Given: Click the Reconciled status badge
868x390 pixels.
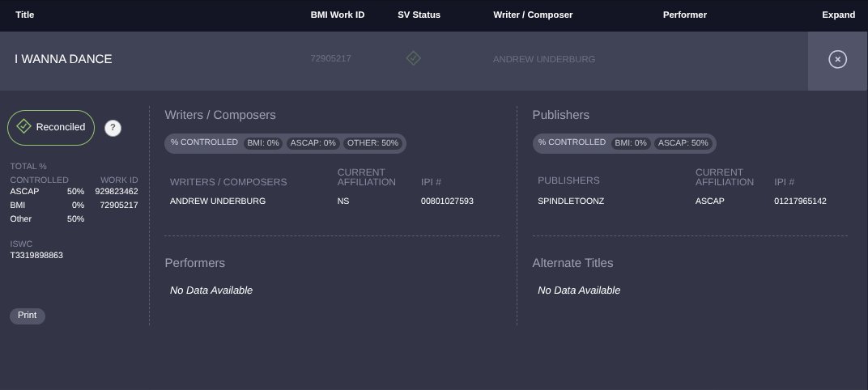Looking at the screenshot, I should [x=51, y=127].
